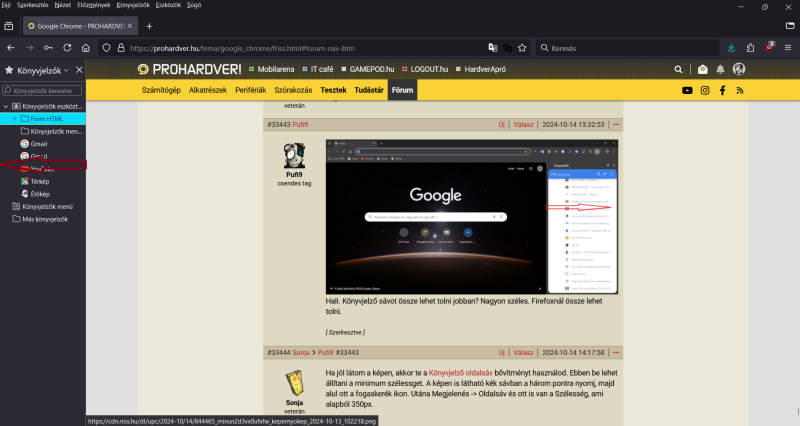Open the red-badged extension icon in toolbar
The height and width of the screenshot is (426, 800).
769,47
